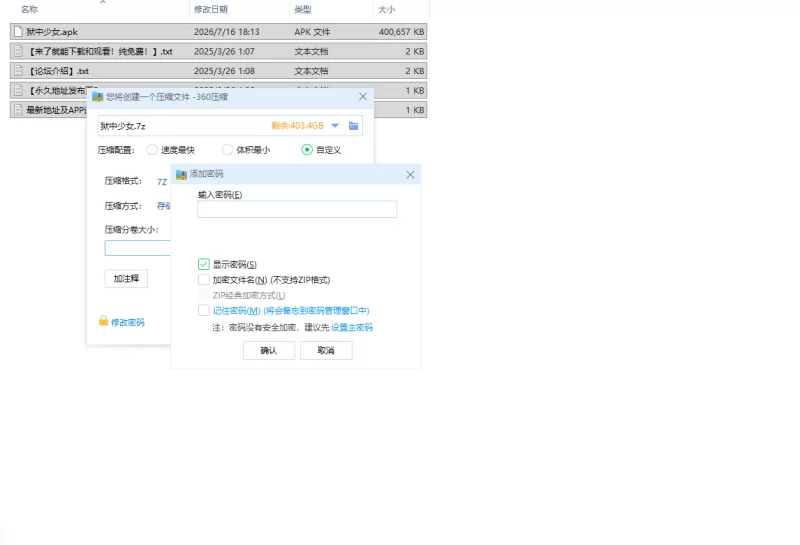Sort files by 类型 column header
The width and height of the screenshot is (800, 545).
[x=303, y=9]
